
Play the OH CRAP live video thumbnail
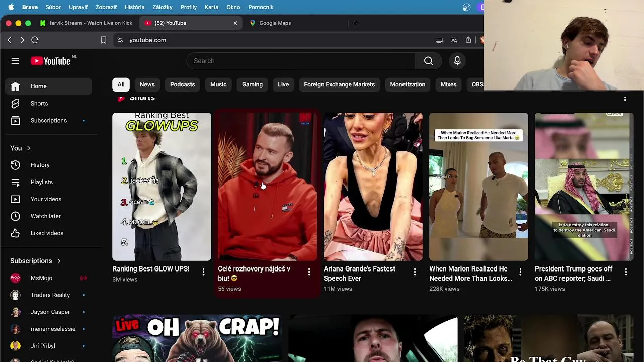click(197, 338)
